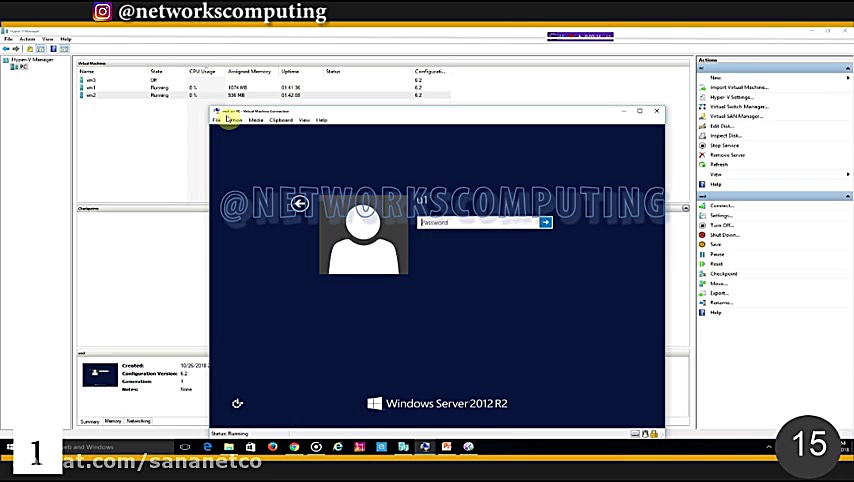Reset the selected virtual machine
The height and width of the screenshot is (482, 854).
click(x=717, y=264)
